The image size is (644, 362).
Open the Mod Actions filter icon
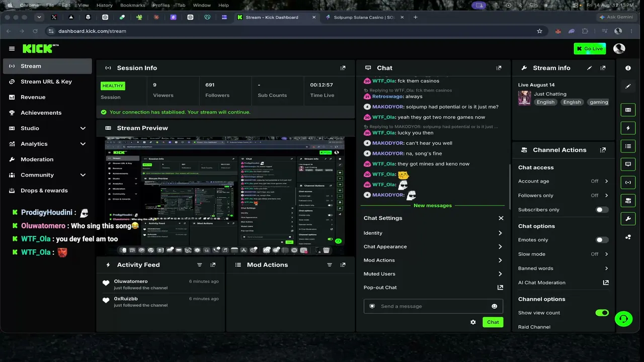click(330, 265)
